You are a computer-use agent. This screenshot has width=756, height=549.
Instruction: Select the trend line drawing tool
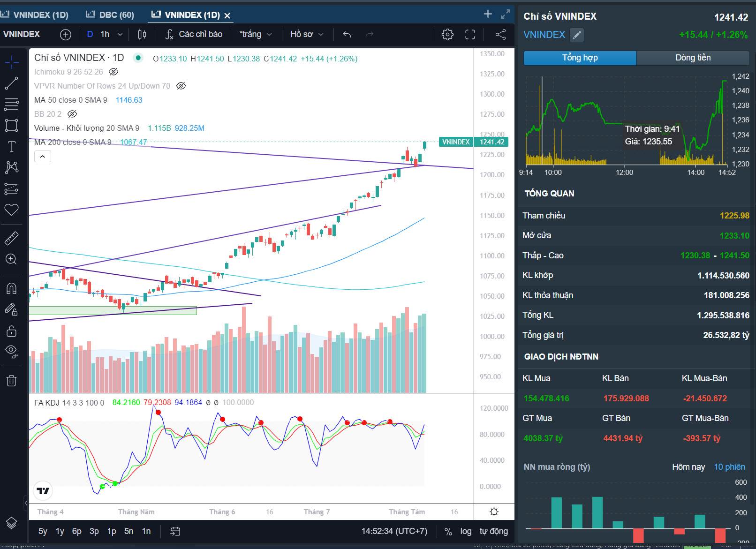pyautogui.click(x=11, y=83)
